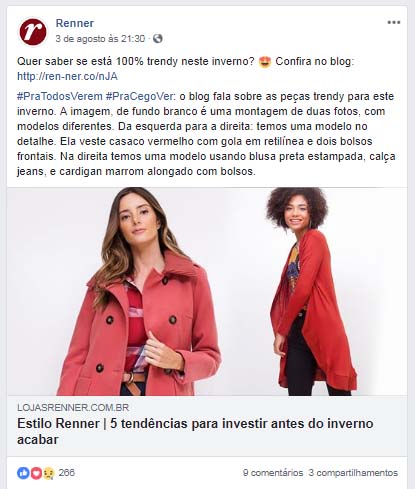Open the 3 compartilhamentos link
Screen dimensions: 415x489
[x=353, y=473]
